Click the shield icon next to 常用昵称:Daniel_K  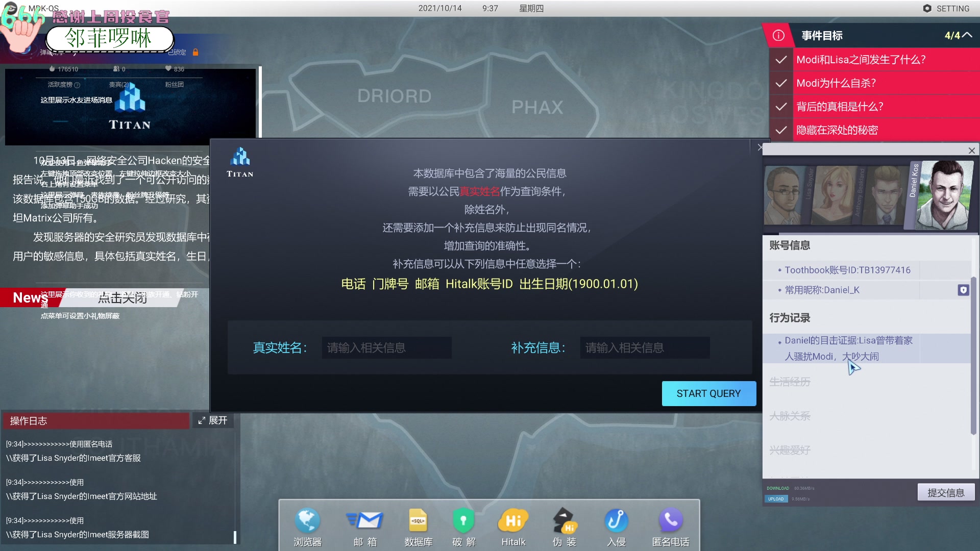[963, 290]
